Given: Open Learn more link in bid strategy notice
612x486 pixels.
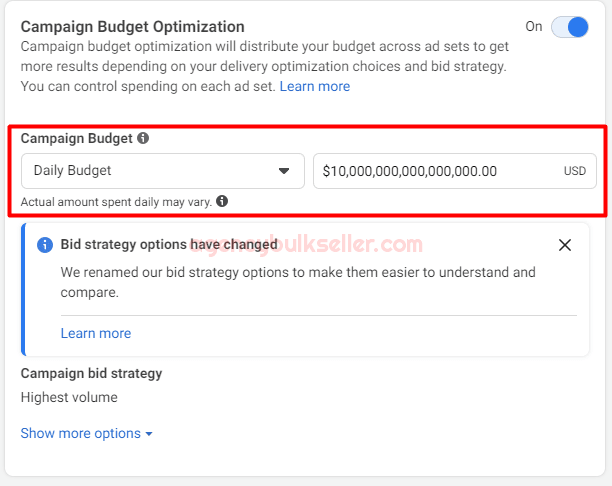Looking at the screenshot, I should tap(96, 333).
